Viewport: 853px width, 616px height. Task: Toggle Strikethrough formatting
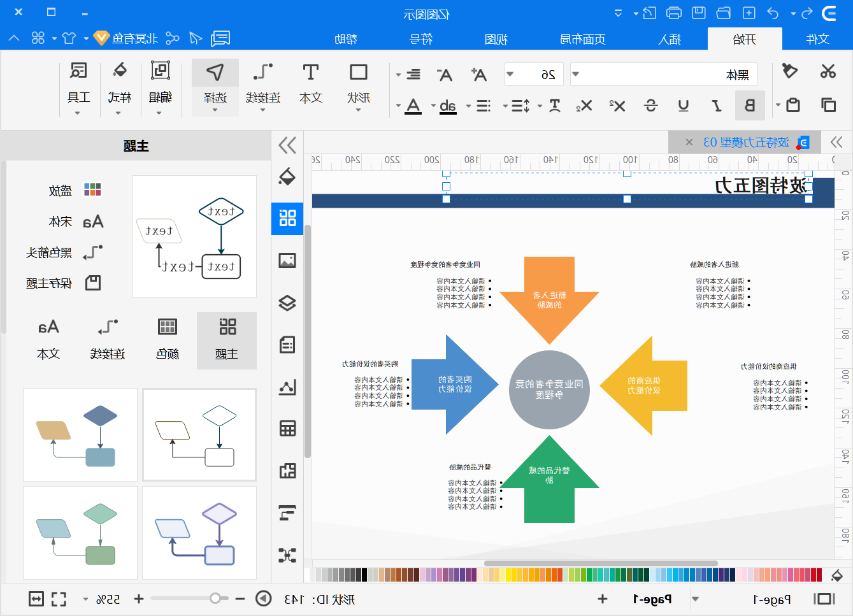pos(650,106)
